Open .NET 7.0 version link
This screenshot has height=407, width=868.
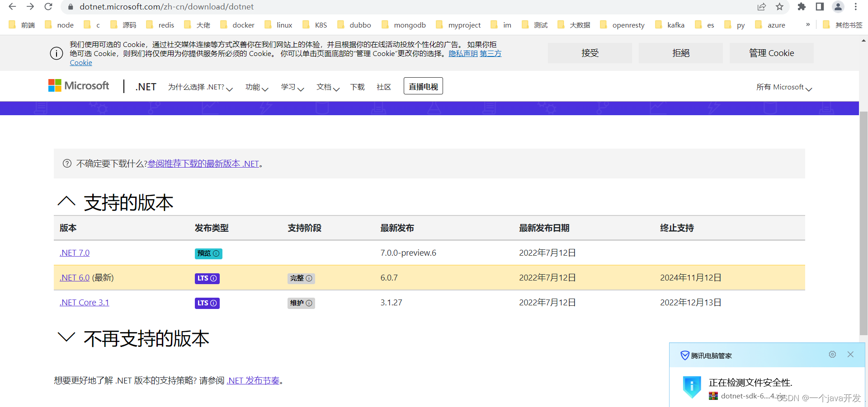click(75, 253)
